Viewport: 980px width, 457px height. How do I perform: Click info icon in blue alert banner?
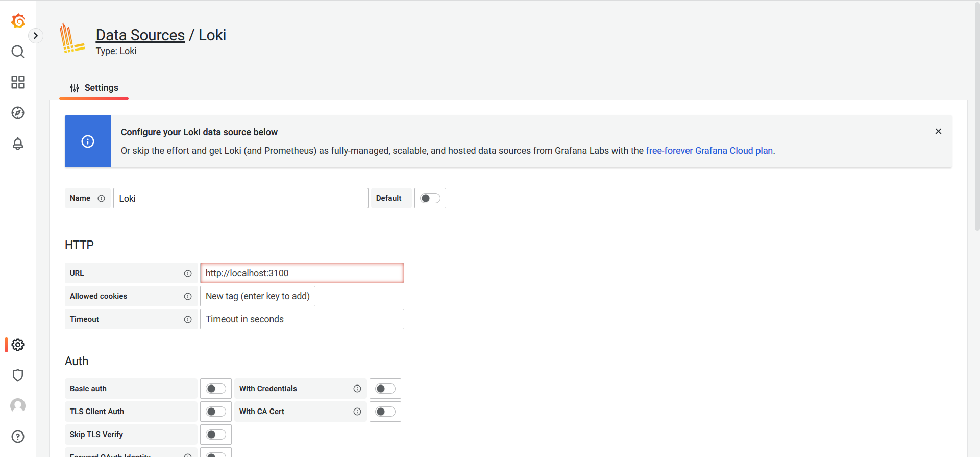[x=88, y=141]
